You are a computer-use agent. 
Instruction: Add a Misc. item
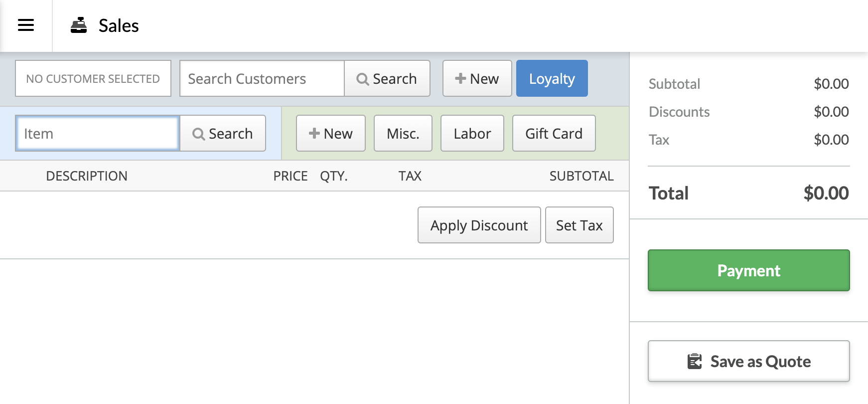coord(403,133)
